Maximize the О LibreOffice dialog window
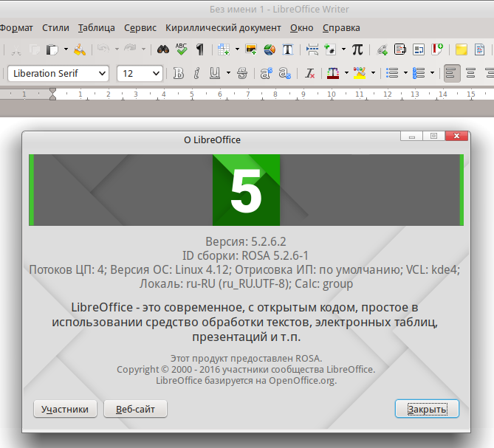494x448 pixels. tap(434, 136)
